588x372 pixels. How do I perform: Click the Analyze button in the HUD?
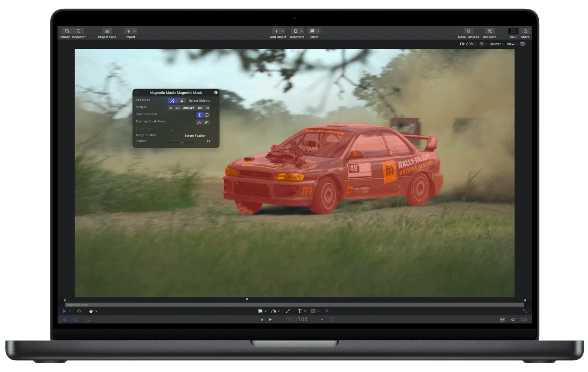click(189, 108)
